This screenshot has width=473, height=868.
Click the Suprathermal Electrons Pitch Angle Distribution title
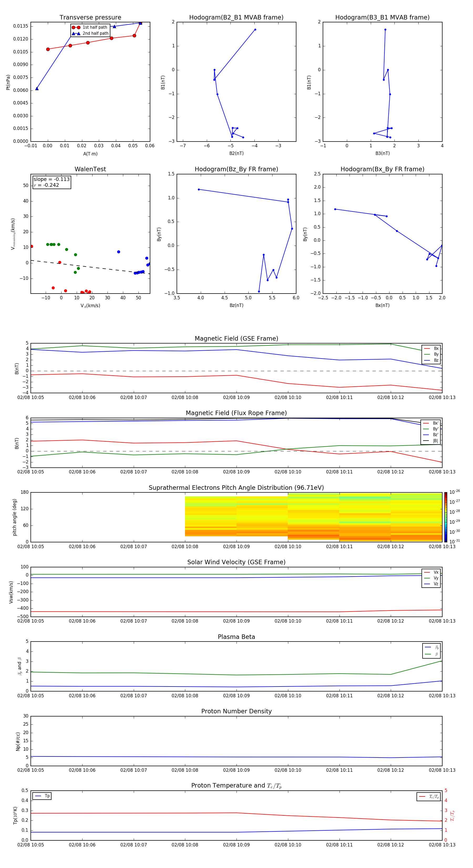tap(236, 488)
